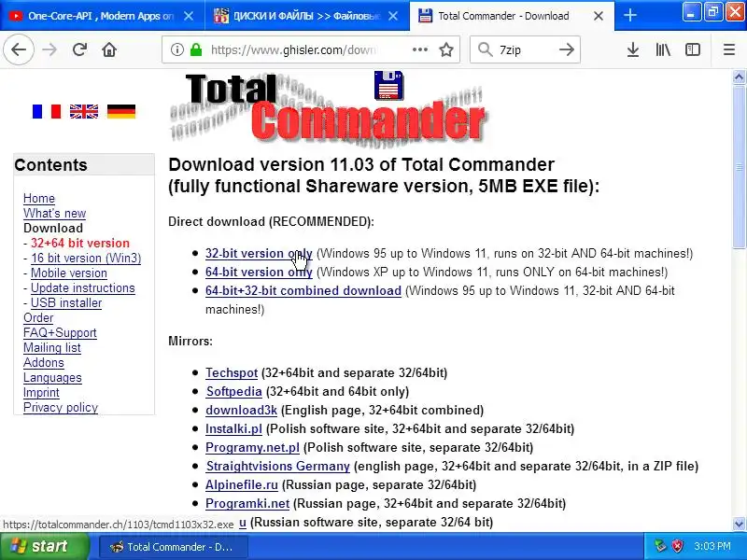Show site information icon in address bar
This screenshot has height=560, width=747.
click(x=177, y=49)
